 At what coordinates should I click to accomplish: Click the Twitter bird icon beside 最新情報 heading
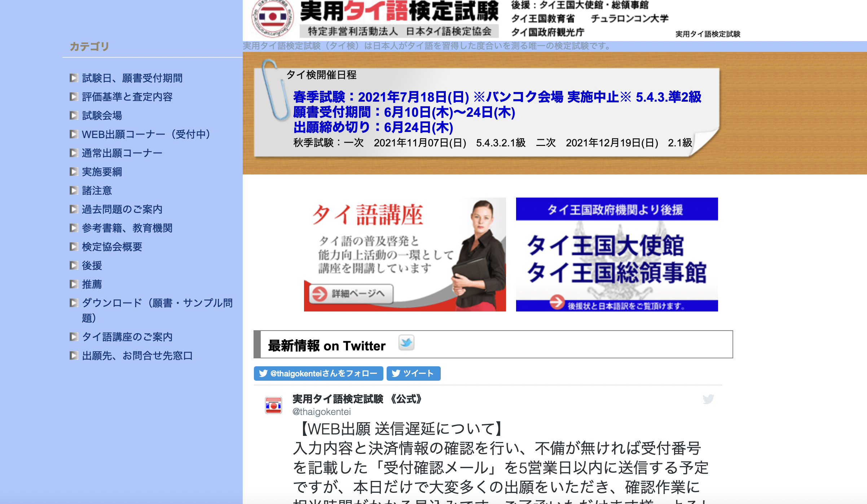point(406,342)
